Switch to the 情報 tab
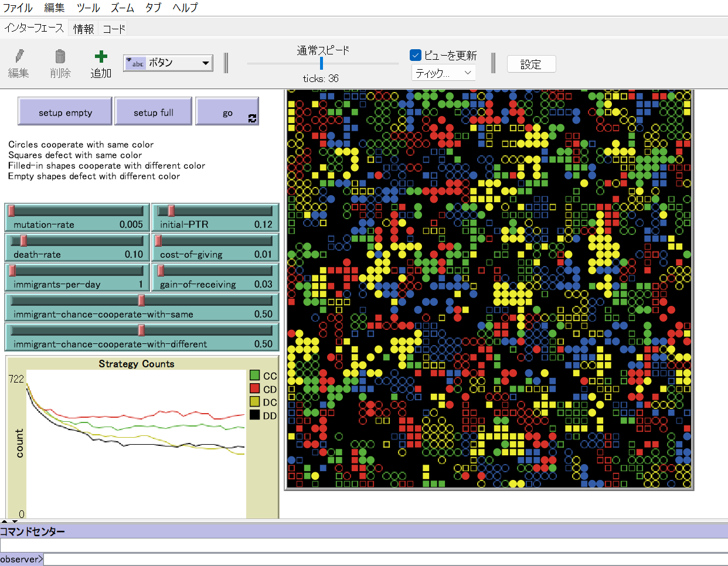The image size is (728, 566). [83, 29]
